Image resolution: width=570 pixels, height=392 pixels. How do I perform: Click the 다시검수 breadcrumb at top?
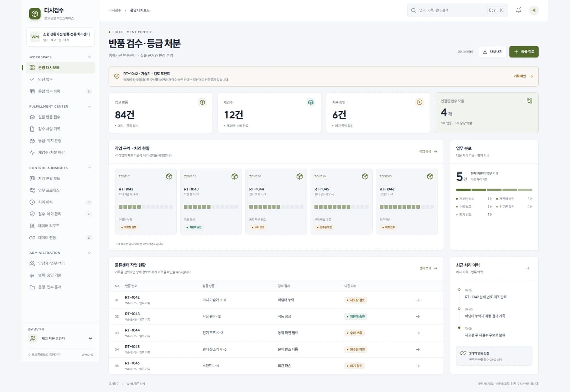pyautogui.click(x=115, y=10)
